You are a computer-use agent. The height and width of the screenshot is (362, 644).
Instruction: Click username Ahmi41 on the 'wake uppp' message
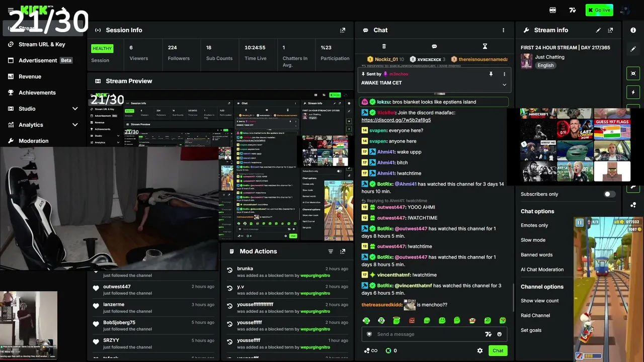tap(386, 152)
